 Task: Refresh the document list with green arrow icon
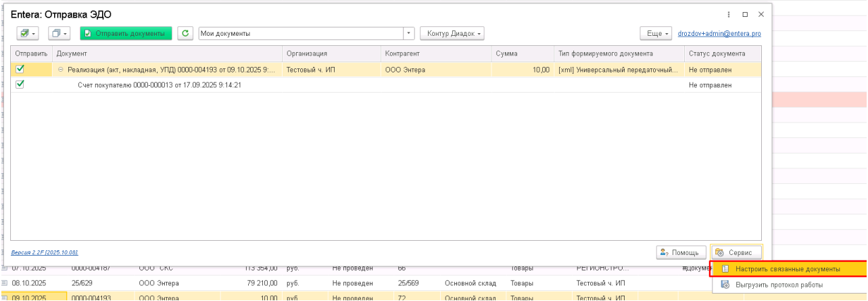tap(185, 33)
